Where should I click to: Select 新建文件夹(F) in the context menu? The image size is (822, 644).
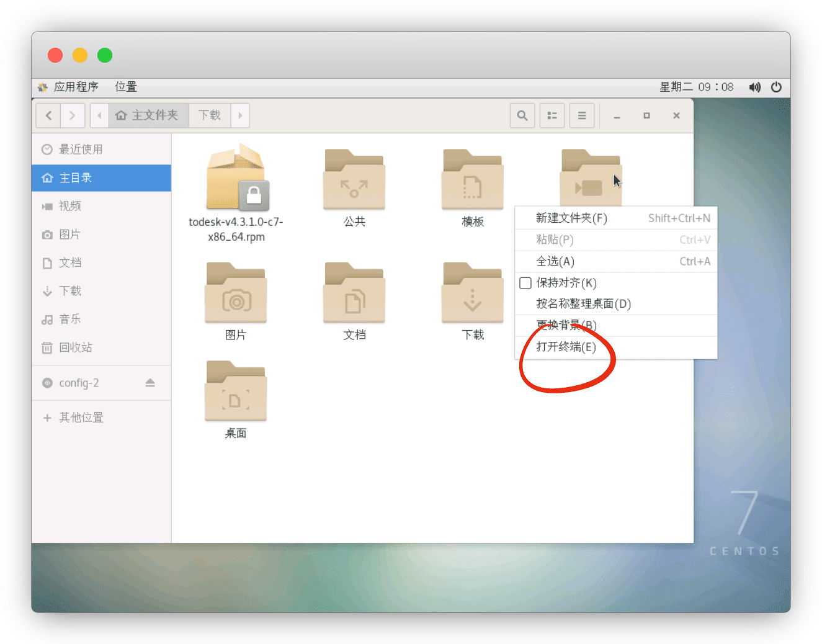571,218
